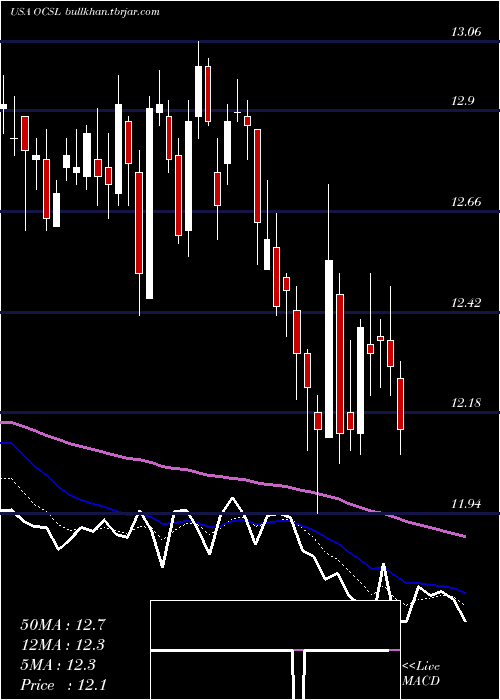The width and height of the screenshot is (500, 700).
Task: Click the 13.06 price level label
Action: coord(466,32)
